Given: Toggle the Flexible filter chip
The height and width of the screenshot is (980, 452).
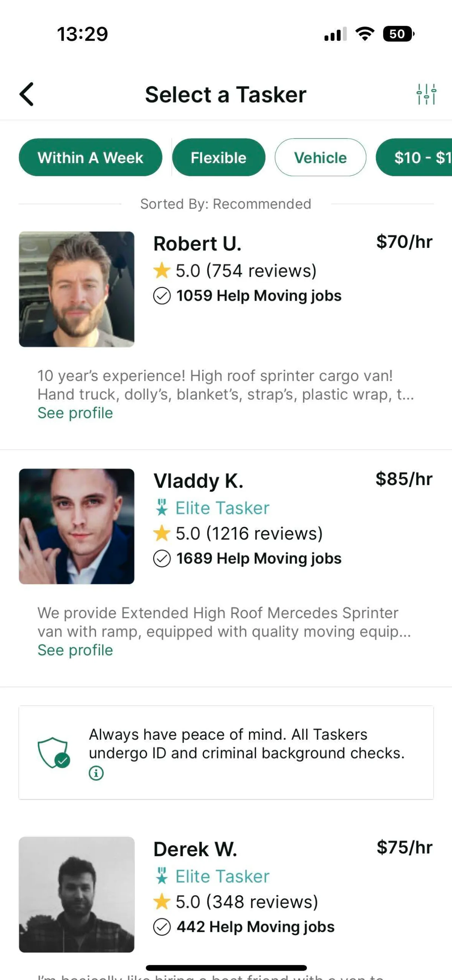Looking at the screenshot, I should pos(219,157).
